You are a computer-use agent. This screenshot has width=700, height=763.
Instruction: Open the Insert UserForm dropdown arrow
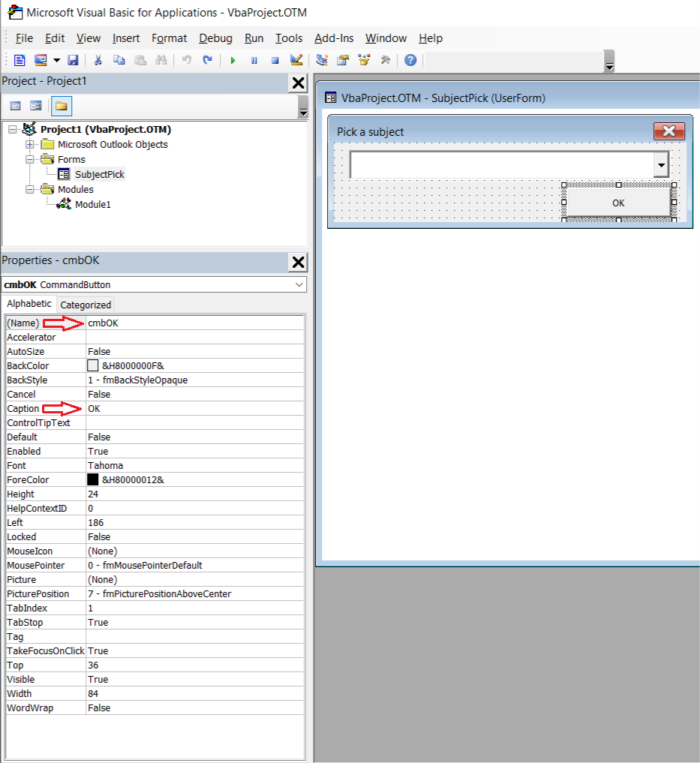point(56,60)
